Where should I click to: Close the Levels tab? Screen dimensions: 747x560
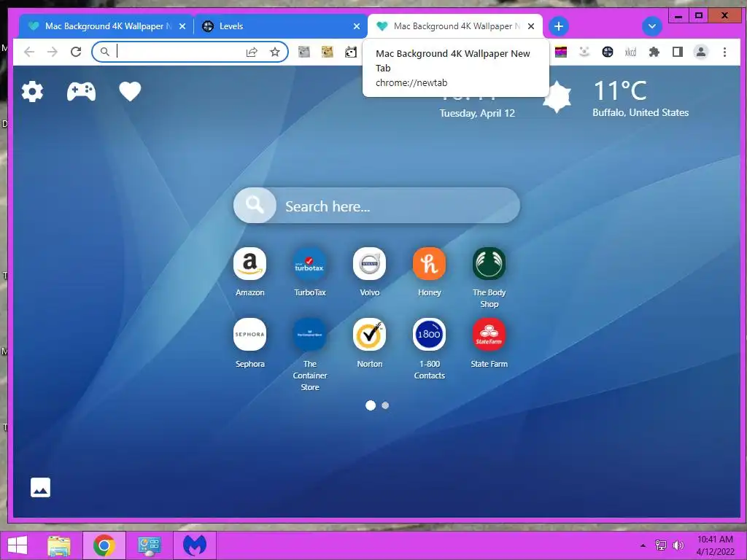[x=356, y=27]
